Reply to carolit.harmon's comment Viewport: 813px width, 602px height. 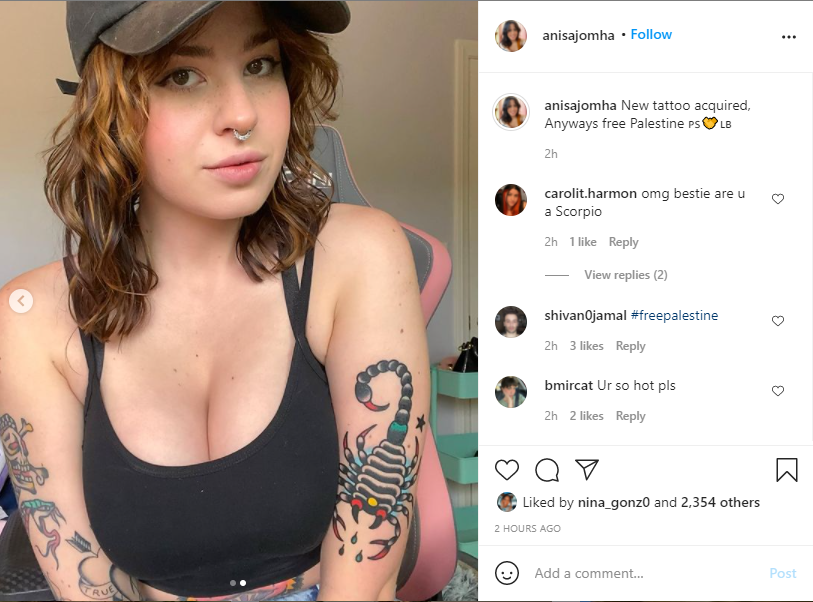[x=623, y=242]
